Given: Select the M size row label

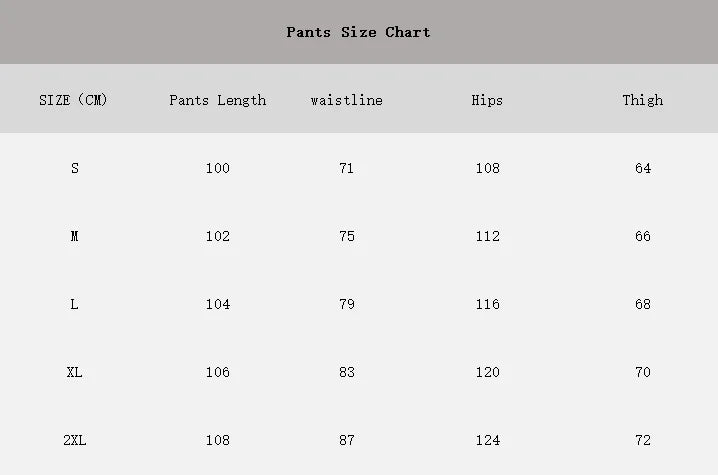Looking at the screenshot, I should tap(74, 236).
